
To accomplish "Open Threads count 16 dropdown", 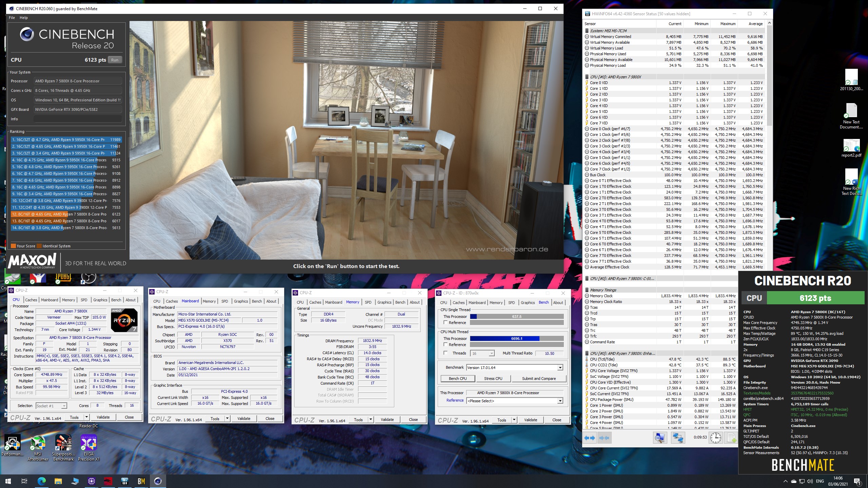I will coord(483,353).
